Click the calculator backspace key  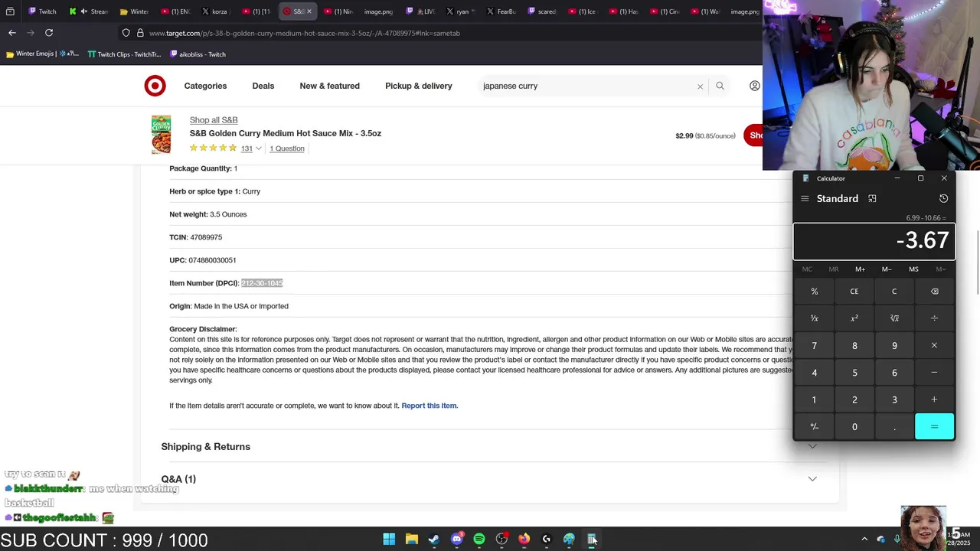coord(934,292)
